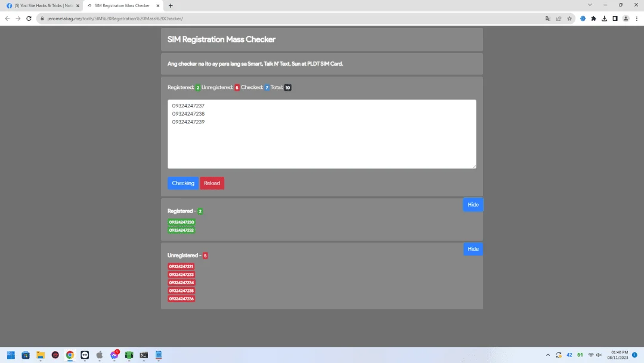The width and height of the screenshot is (644, 363).
Task: Click the SIM Registration Mass Checker heading
Action: coord(221,39)
